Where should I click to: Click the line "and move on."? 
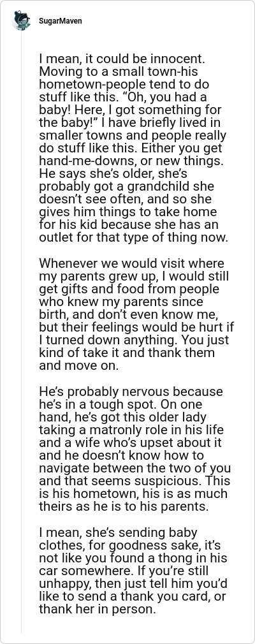tap(79, 366)
